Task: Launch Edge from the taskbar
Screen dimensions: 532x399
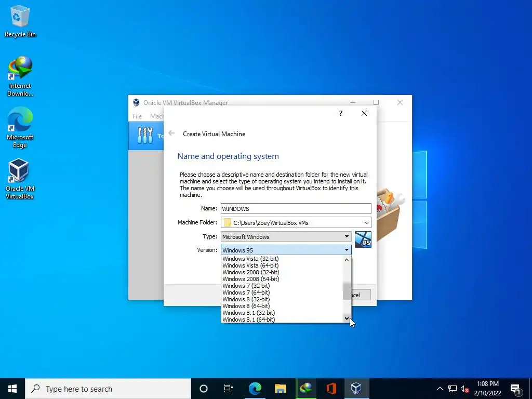Action: coord(255,389)
